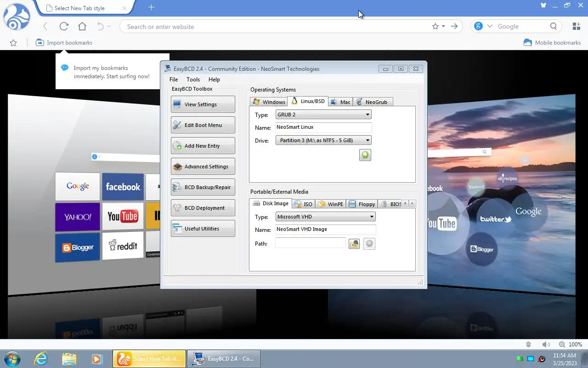Click the go arrow in address bar
This screenshot has height=368, width=588.
[x=454, y=27]
